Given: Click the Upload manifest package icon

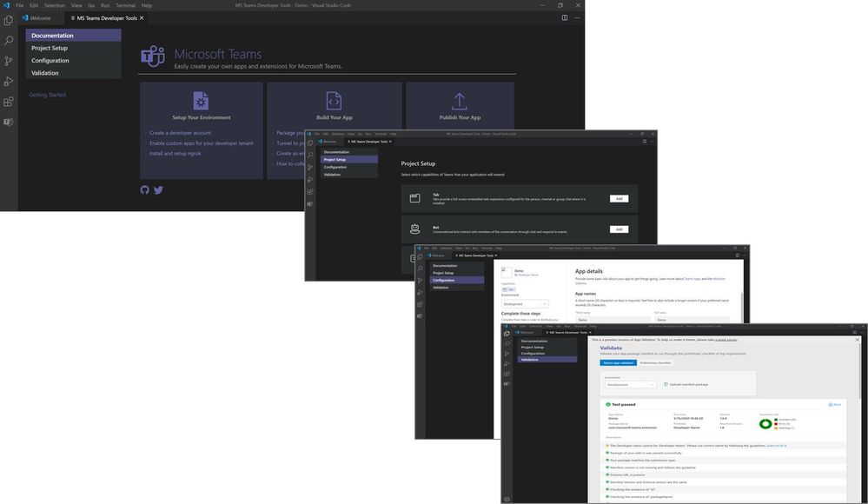Looking at the screenshot, I should (666, 383).
